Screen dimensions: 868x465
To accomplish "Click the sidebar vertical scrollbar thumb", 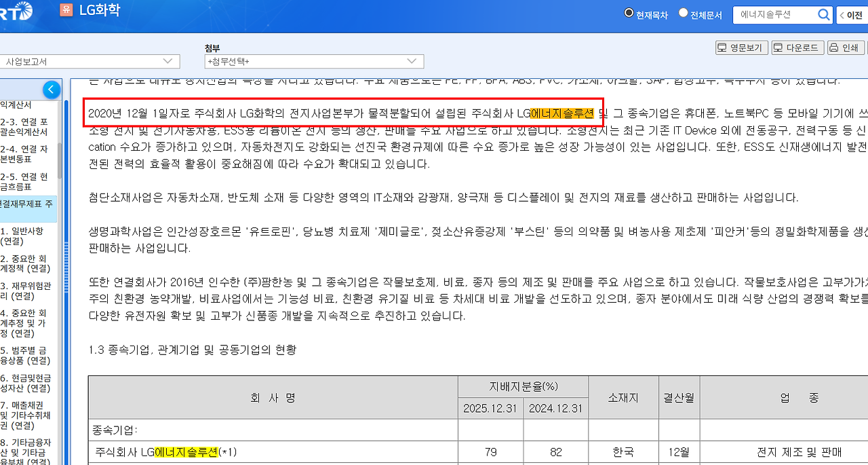I will pos(60,160).
